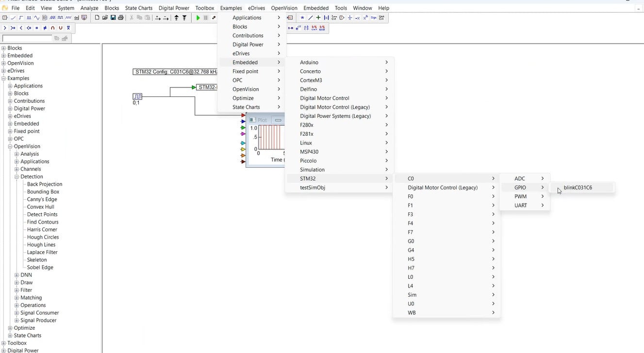Open the State Charts menu
The image size is (644, 353).
139,8
